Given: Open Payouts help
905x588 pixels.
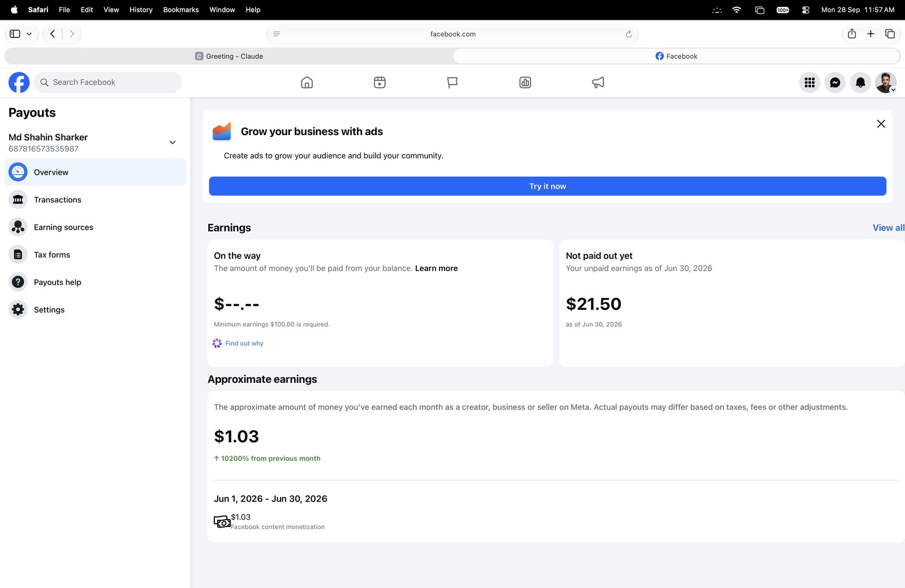Looking at the screenshot, I should tap(95, 282).
